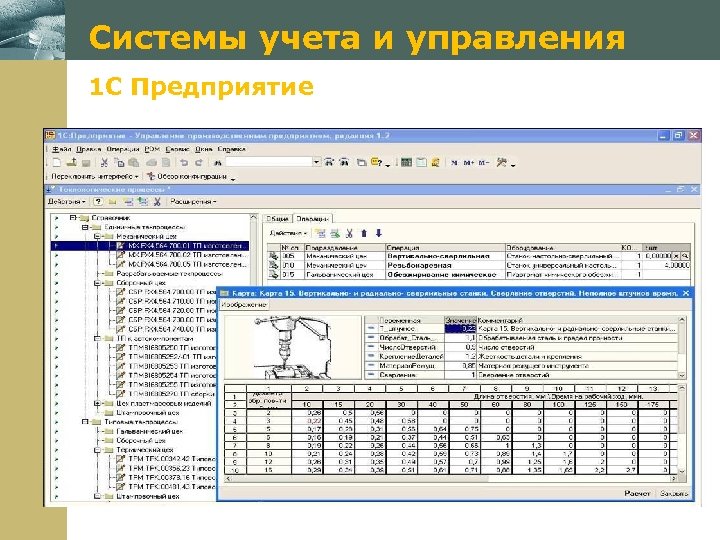Click the main toolbar search input field

pos(269,162)
